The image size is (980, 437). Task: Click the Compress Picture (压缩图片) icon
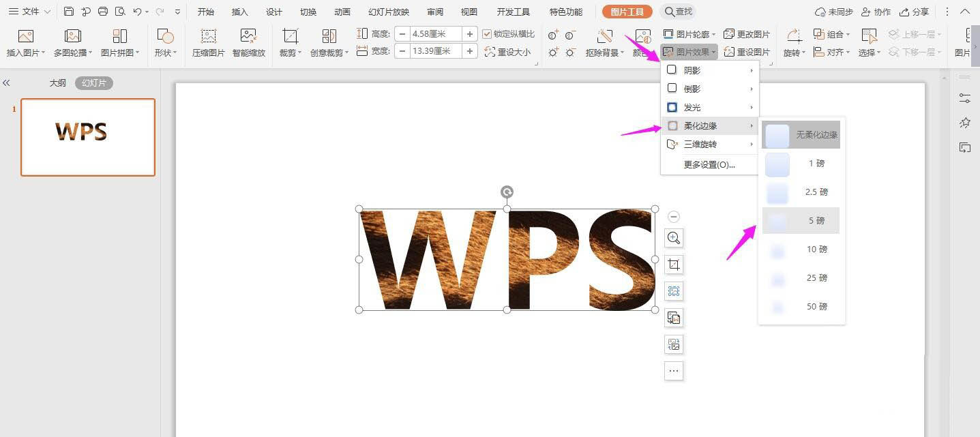coord(209,43)
